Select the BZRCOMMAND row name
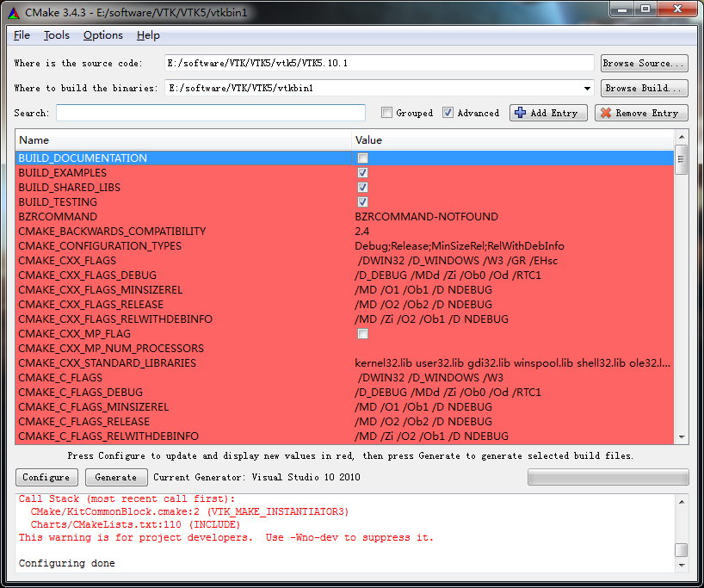 58,216
